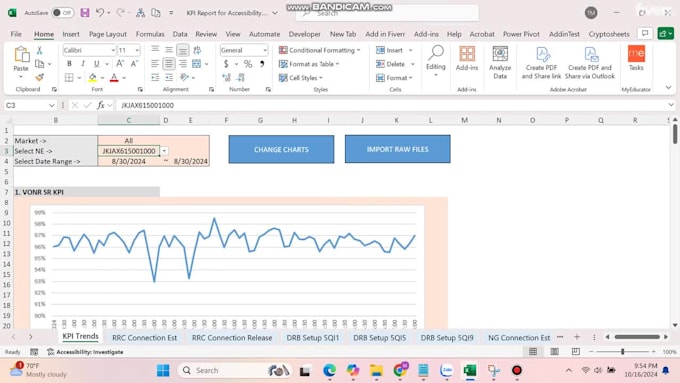Screen dimensions: 680x383
Task: Expand the Delete cells dropdown
Action: [412, 64]
